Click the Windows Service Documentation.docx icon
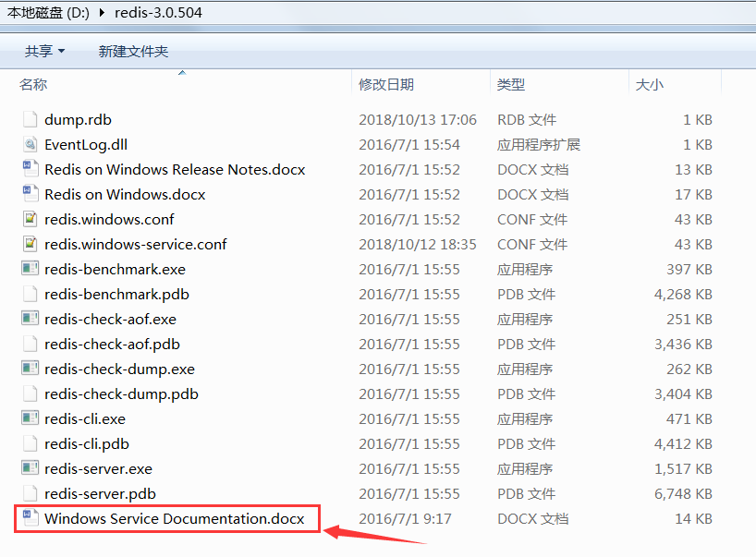 click(30, 518)
